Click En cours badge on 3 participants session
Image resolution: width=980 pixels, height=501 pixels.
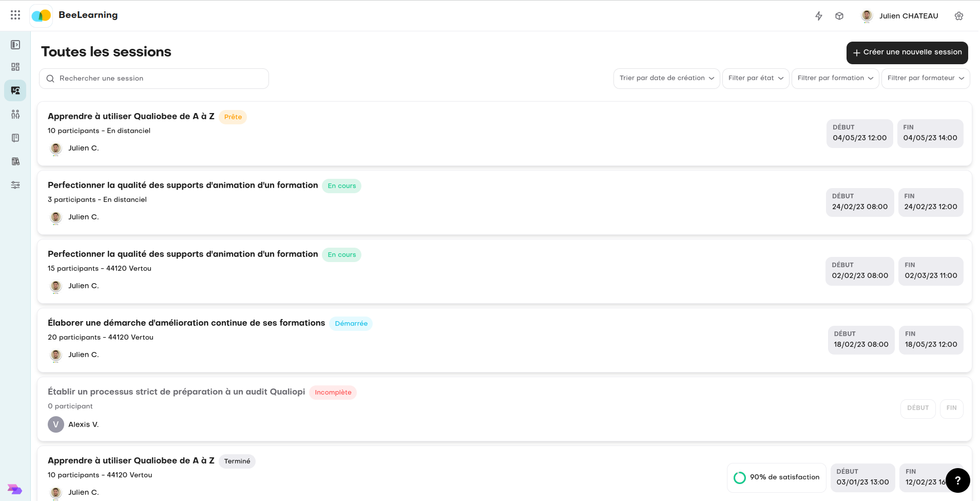click(x=342, y=186)
